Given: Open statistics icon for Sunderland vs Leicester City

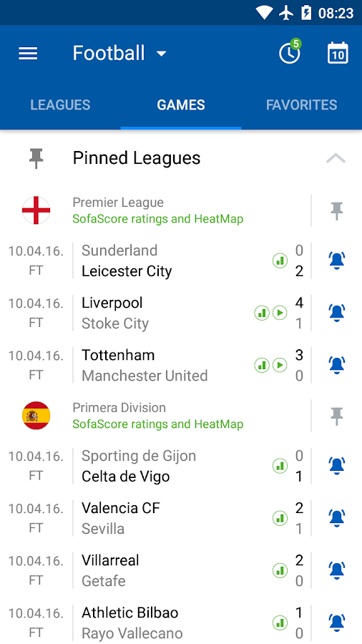Looking at the screenshot, I should [280, 260].
